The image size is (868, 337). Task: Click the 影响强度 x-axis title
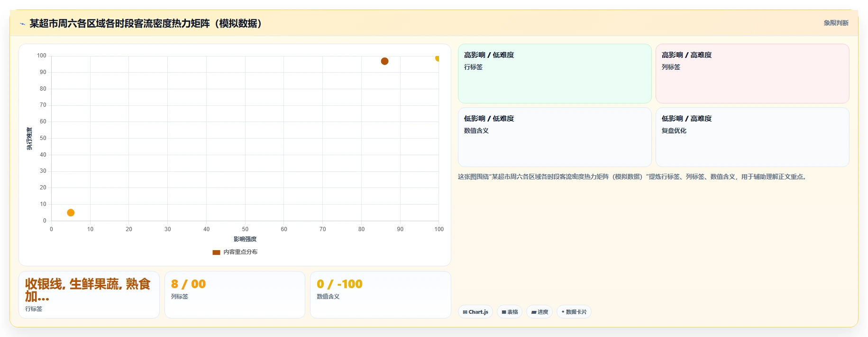245,239
